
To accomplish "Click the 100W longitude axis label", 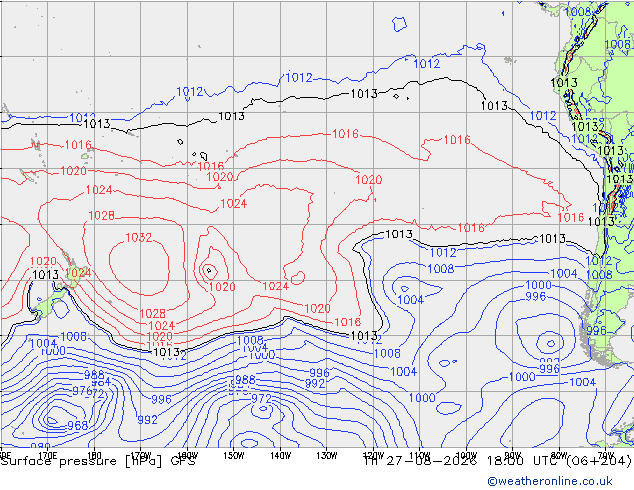I will point(466,456).
